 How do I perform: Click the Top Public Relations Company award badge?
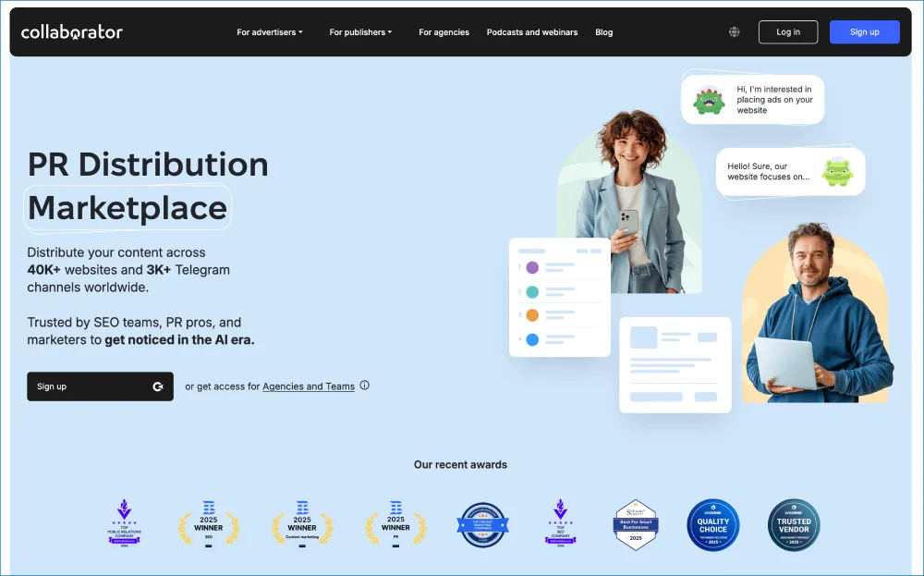(x=125, y=523)
